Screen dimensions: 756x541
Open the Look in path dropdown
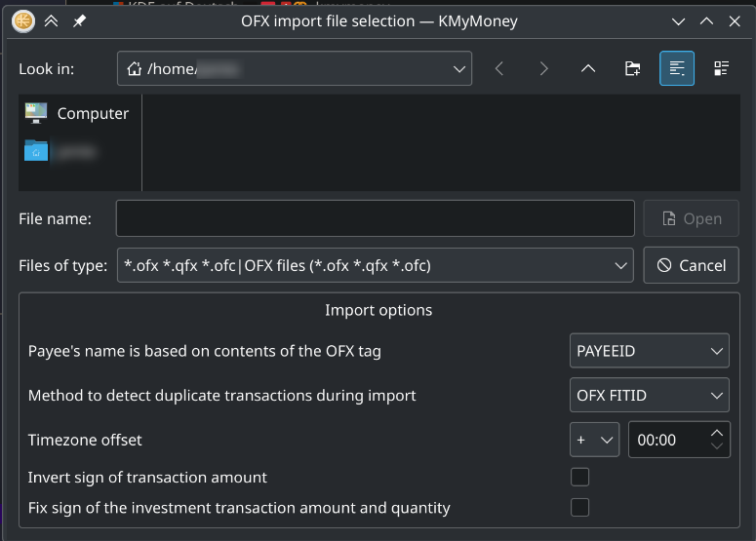294,68
